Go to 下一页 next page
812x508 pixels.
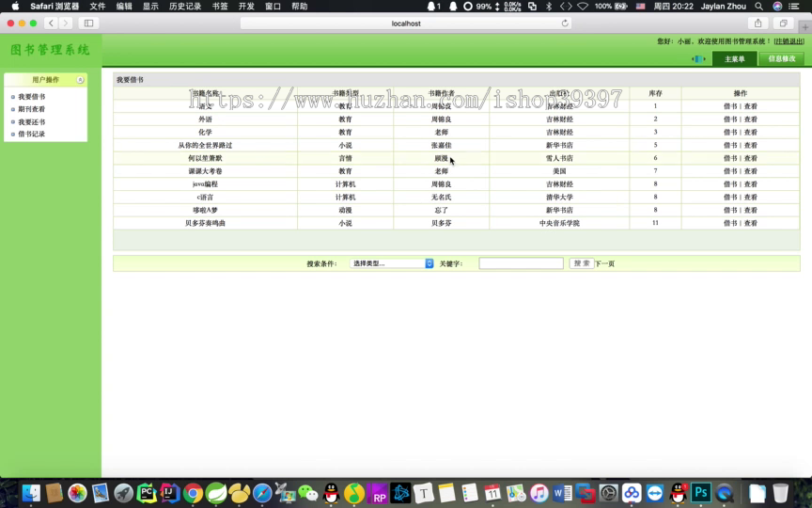[605, 263]
